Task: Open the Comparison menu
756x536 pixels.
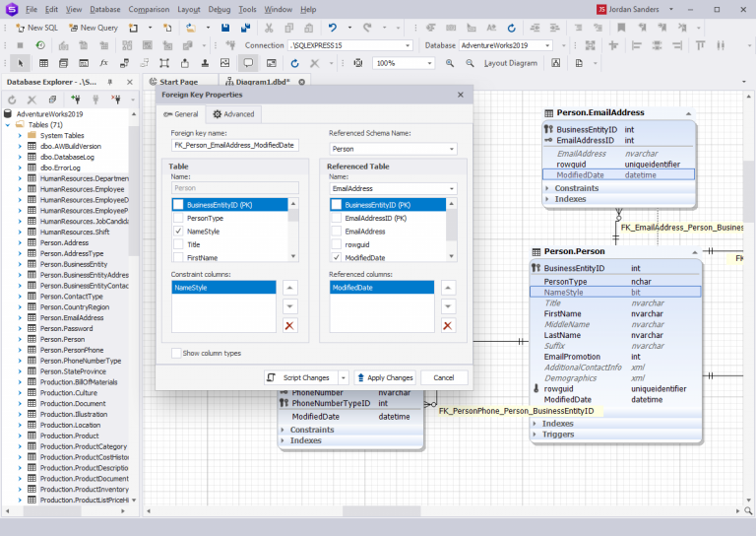Action: click(x=149, y=9)
